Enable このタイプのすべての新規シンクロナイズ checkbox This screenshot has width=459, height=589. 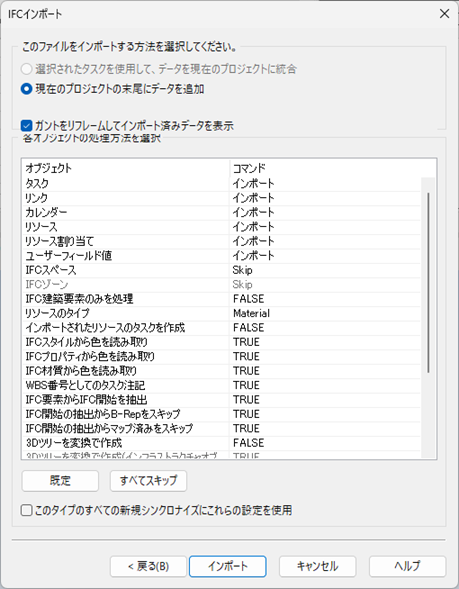(26, 510)
